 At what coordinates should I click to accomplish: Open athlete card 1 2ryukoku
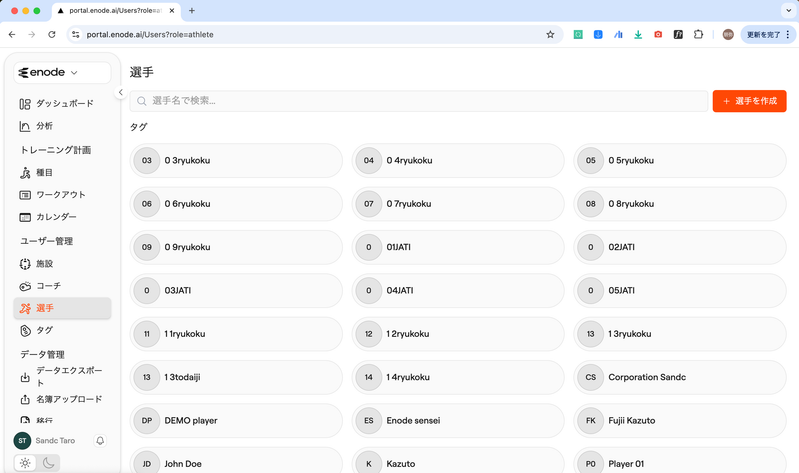(458, 334)
